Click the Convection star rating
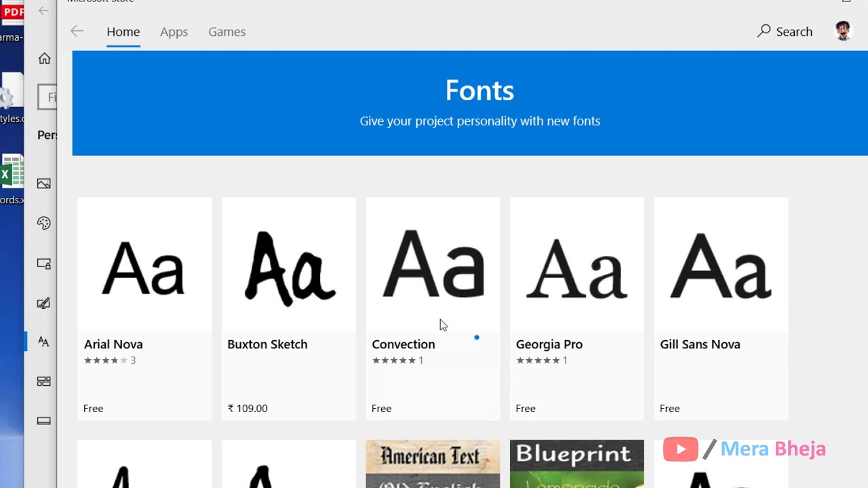This screenshot has height=488, width=868. pyautogui.click(x=397, y=361)
